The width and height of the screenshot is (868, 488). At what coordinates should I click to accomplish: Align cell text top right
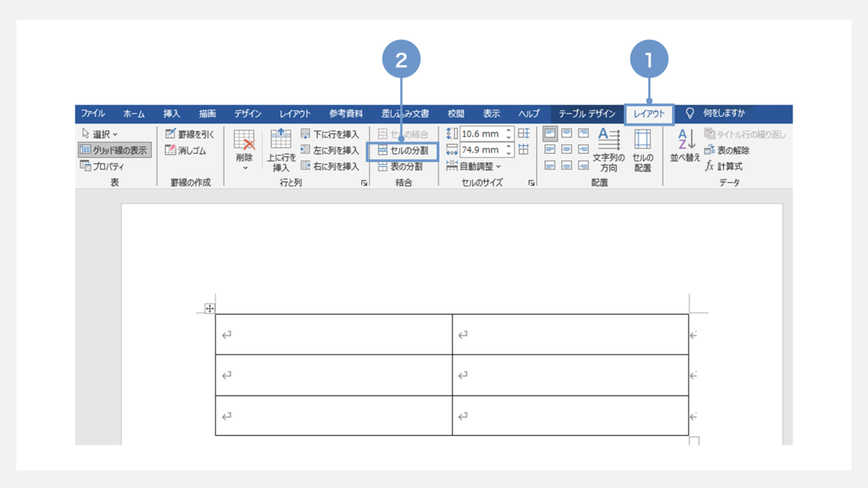pos(583,134)
